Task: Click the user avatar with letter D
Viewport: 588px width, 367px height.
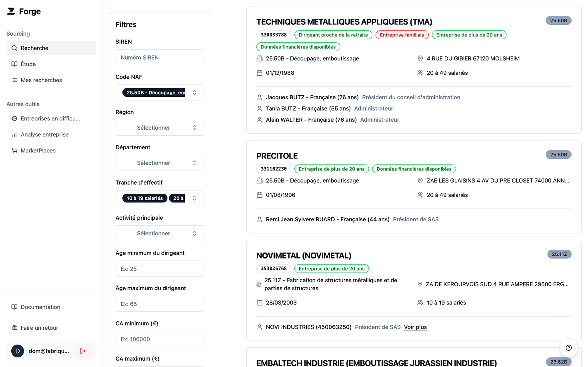Action: pos(18,351)
